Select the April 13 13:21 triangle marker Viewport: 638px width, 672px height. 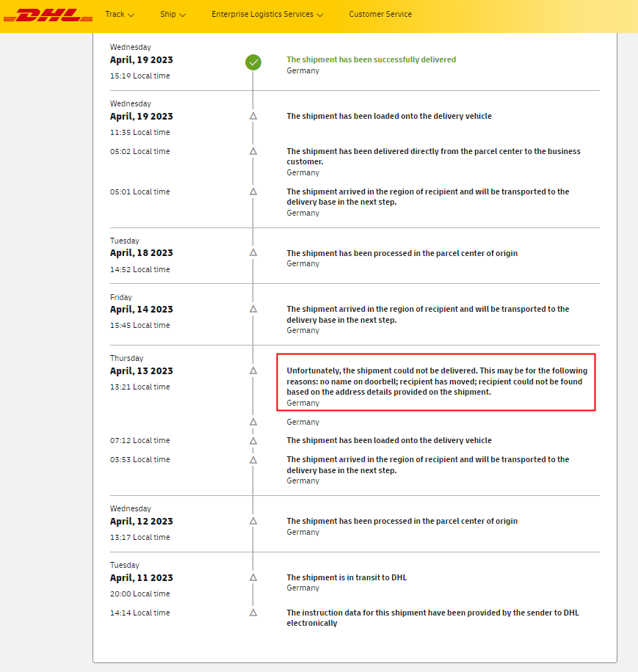tap(253, 370)
